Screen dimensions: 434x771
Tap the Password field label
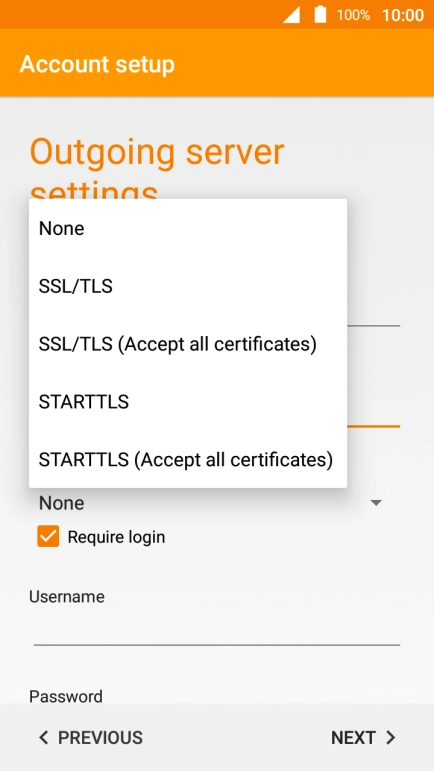[66, 696]
